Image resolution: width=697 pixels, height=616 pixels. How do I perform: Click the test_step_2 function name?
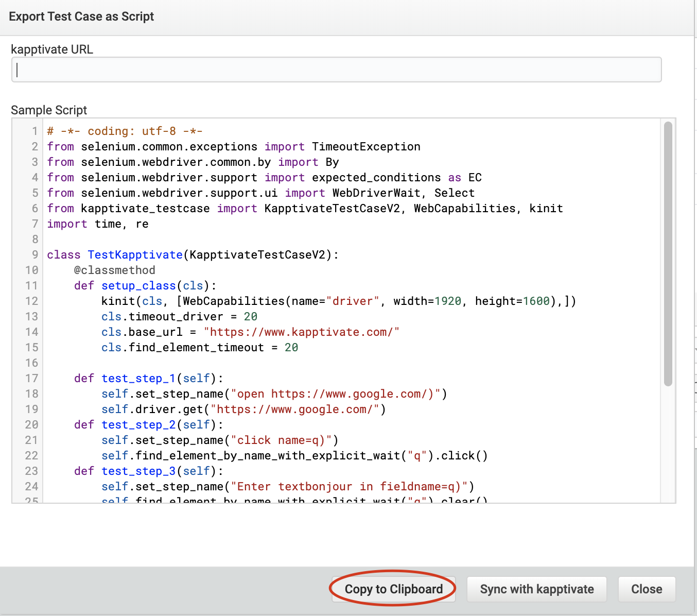coord(138,425)
